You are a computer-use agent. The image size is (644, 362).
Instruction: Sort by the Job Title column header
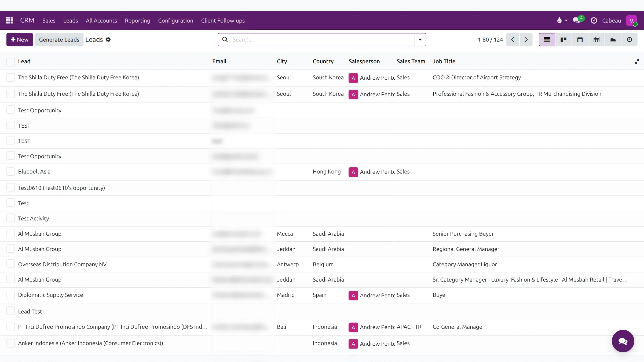pyautogui.click(x=444, y=61)
